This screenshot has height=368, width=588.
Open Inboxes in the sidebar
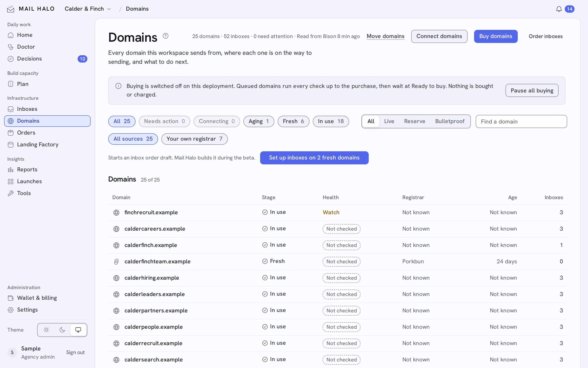click(47, 109)
